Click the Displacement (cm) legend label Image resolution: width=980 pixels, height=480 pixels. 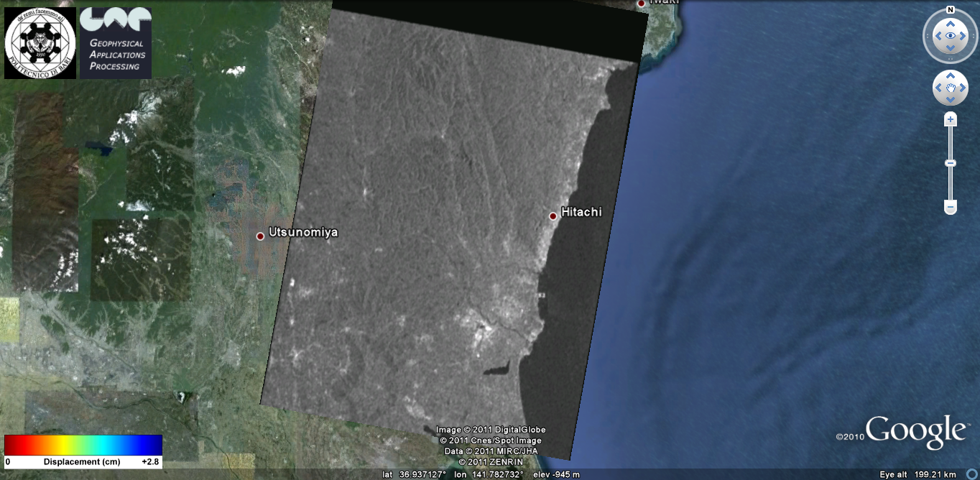[82, 461]
